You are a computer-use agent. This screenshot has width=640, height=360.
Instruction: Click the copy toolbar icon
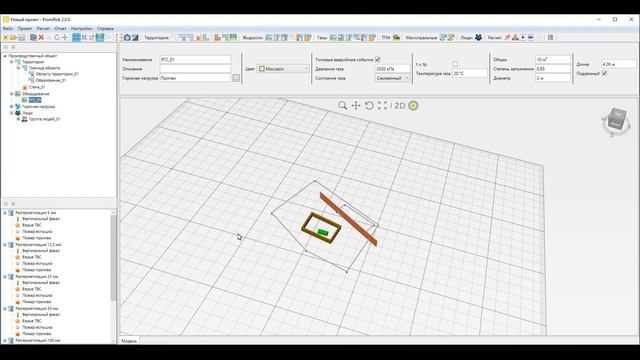[x=33, y=38]
